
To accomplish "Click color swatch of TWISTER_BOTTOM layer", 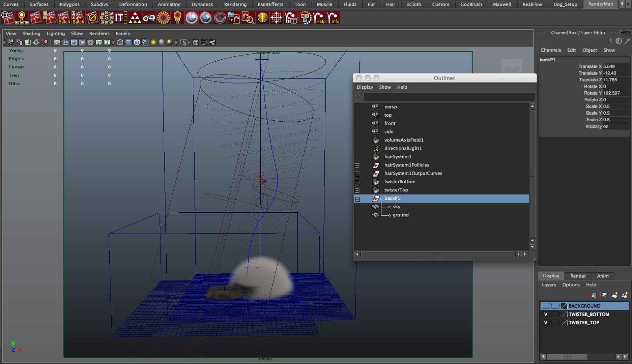I will point(564,314).
